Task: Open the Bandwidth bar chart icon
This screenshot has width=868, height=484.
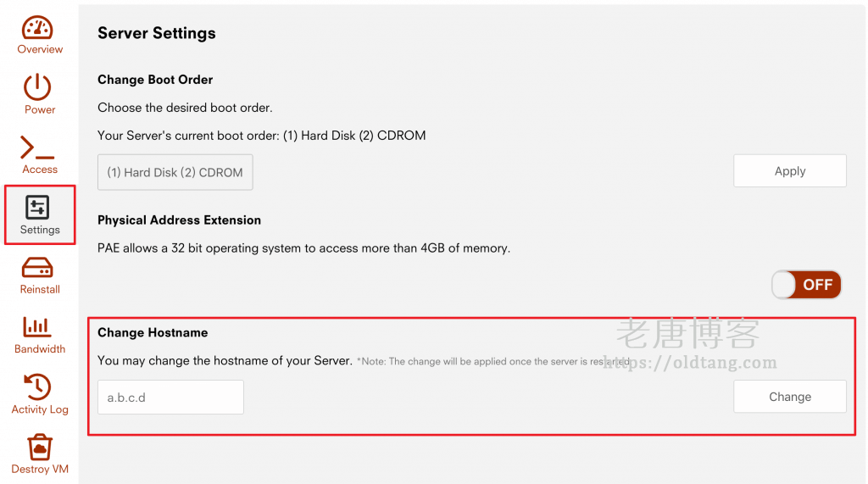Action: [x=38, y=326]
